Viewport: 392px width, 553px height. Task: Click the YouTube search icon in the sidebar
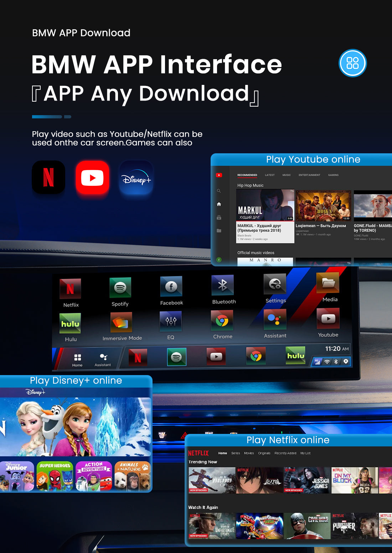(219, 191)
